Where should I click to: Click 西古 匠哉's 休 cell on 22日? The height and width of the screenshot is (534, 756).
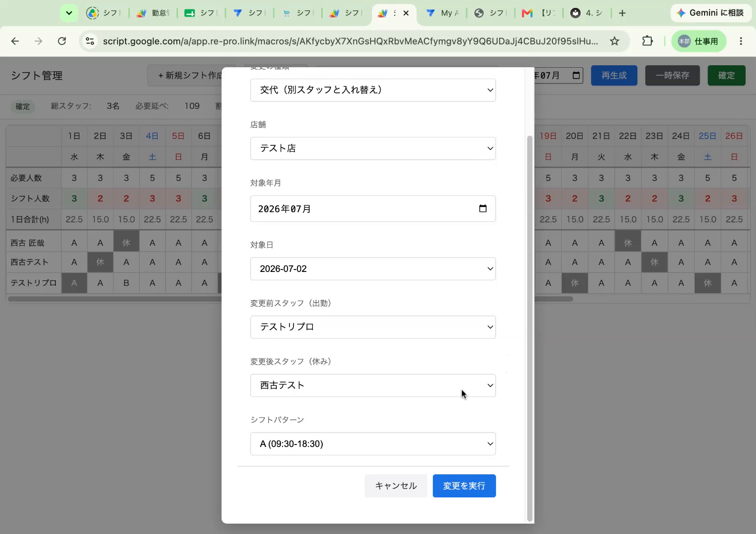click(x=628, y=242)
